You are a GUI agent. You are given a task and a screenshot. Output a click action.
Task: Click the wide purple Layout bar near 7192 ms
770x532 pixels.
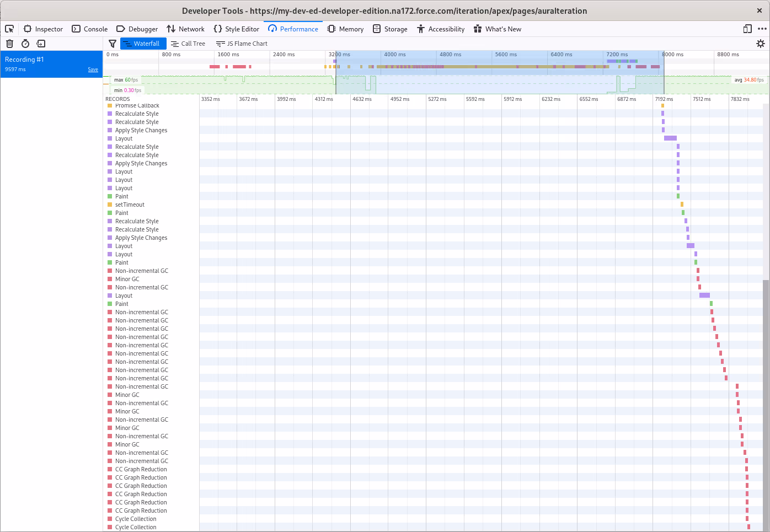point(670,138)
